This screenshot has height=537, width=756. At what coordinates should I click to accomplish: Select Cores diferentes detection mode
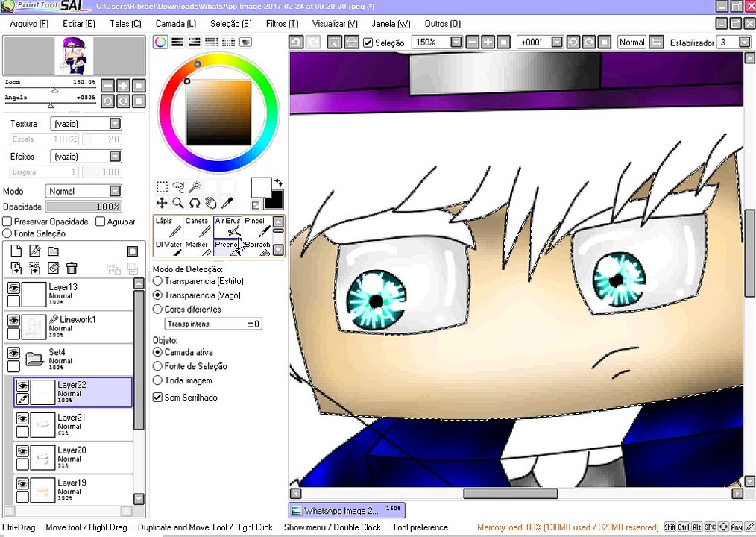(x=157, y=309)
